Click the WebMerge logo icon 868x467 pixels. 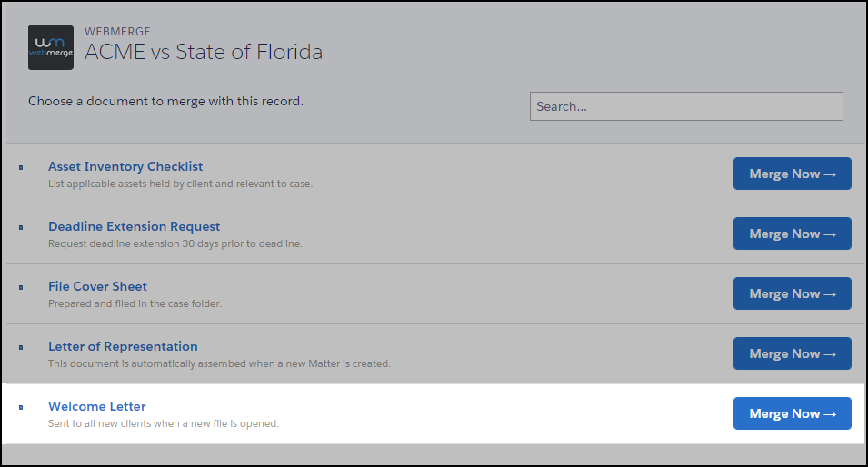(51, 48)
